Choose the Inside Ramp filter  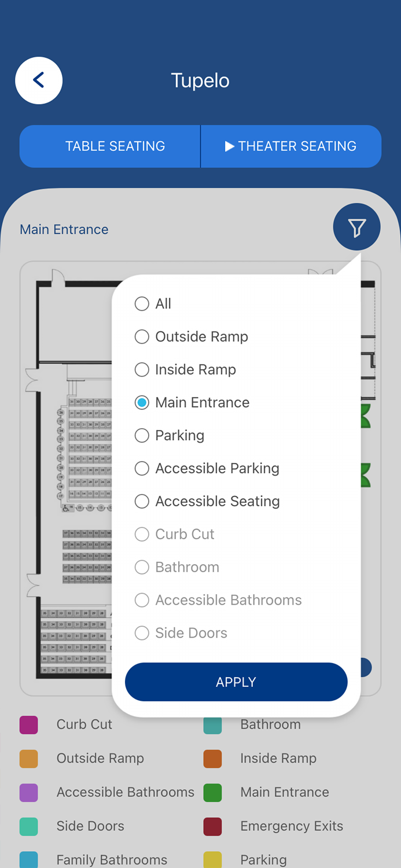tap(142, 369)
